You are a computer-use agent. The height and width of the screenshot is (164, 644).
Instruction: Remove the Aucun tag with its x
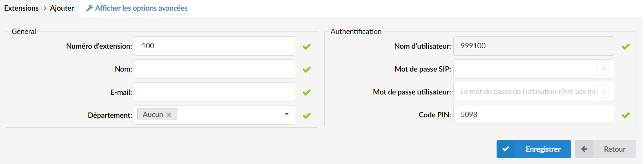169,115
